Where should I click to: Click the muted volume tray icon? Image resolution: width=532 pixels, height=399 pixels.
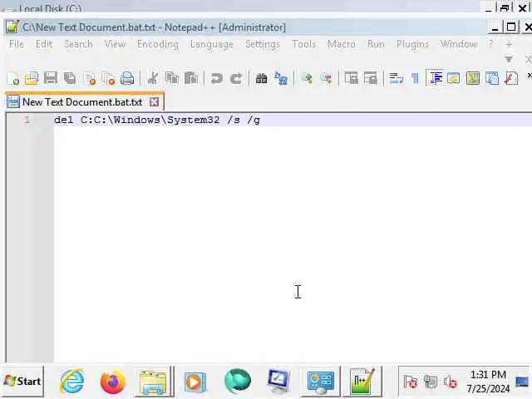point(451,382)
